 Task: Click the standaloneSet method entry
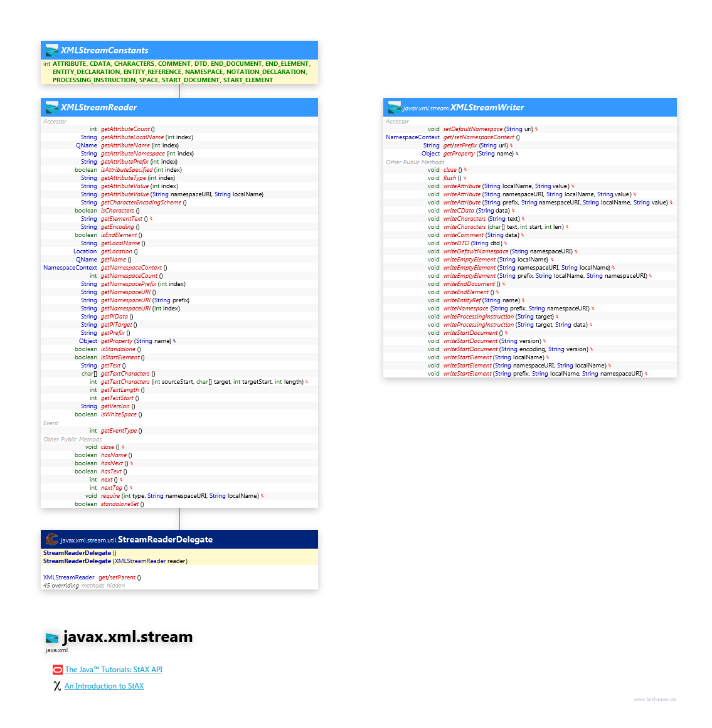[x=120, y=504]
